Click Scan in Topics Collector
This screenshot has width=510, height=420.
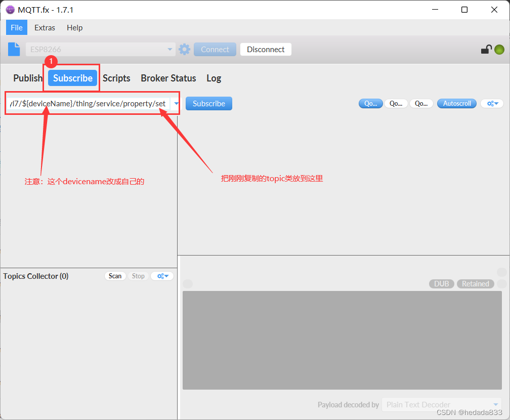[115, 276]
